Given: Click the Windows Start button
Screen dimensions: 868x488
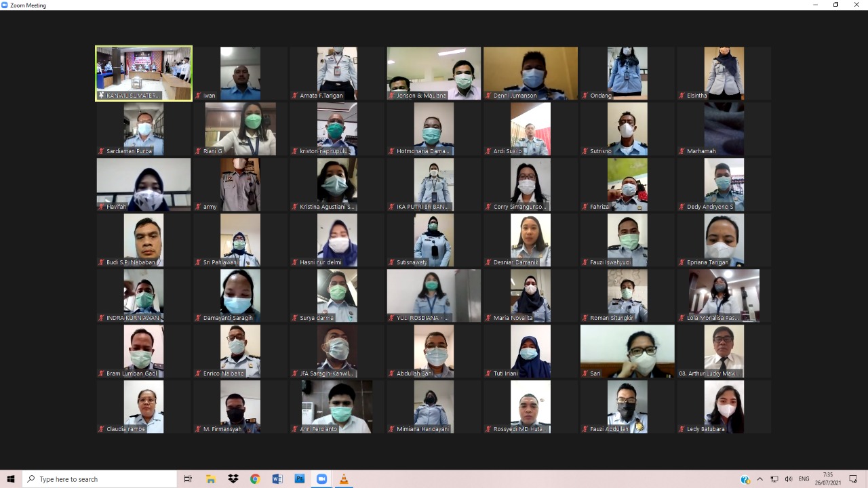Looking at the screenshot, I should pyautogui.click(x=11, y=479).
